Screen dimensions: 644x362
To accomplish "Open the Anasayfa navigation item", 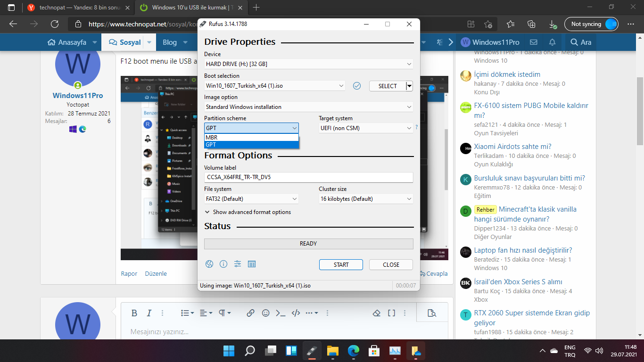I will point(67,42).
